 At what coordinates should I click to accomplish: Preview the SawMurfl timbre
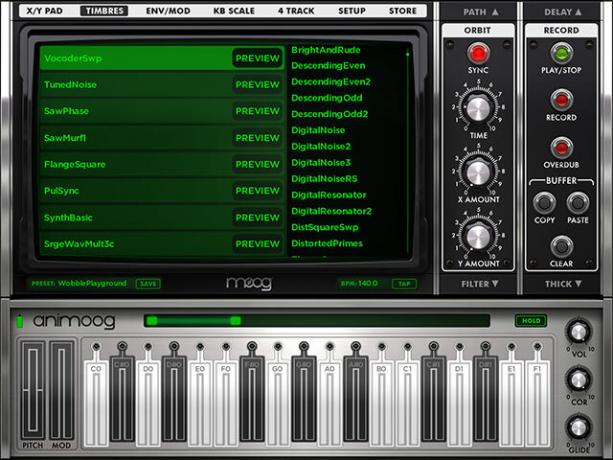coord(257,138)
